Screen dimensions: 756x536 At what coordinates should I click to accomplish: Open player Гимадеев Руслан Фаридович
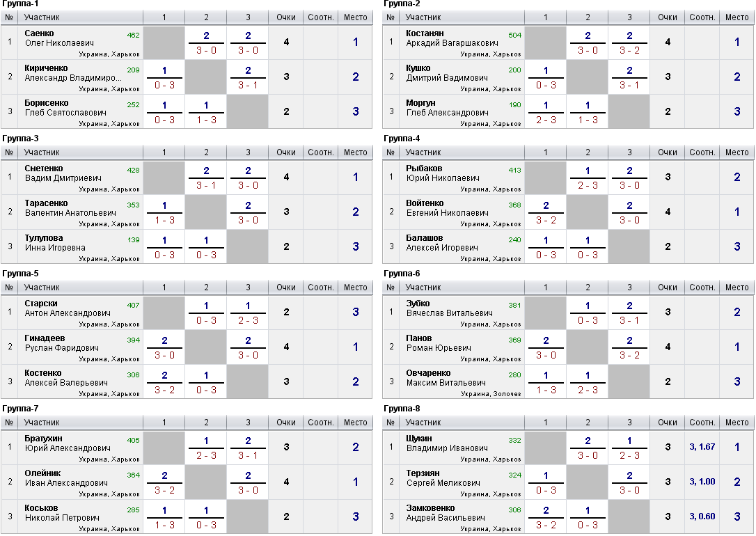point(62,342)
